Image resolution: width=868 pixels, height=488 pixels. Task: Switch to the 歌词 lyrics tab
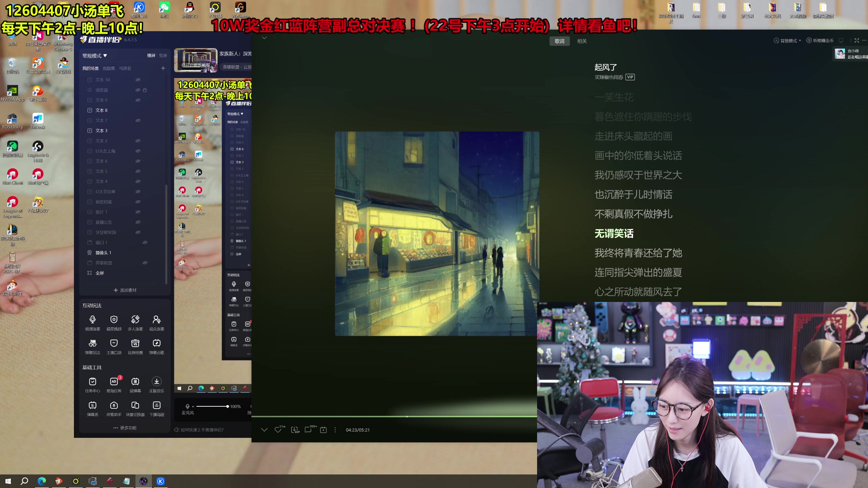click(559, 41)
